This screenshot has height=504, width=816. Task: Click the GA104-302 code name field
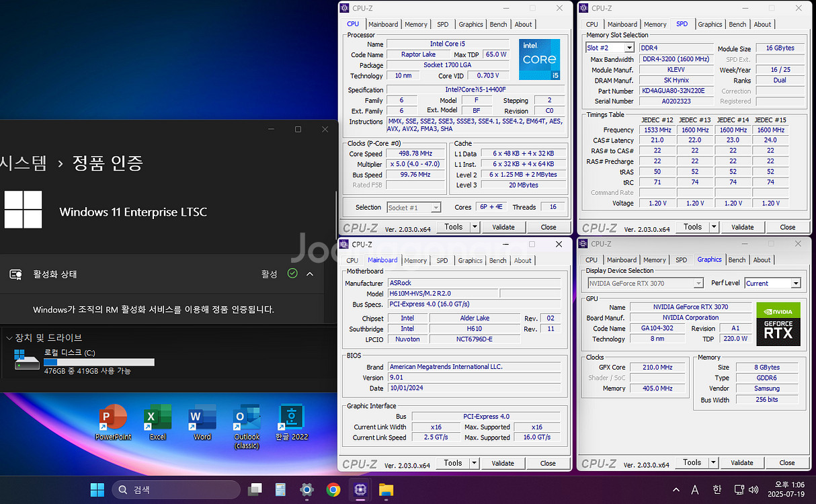coord(657,329)
